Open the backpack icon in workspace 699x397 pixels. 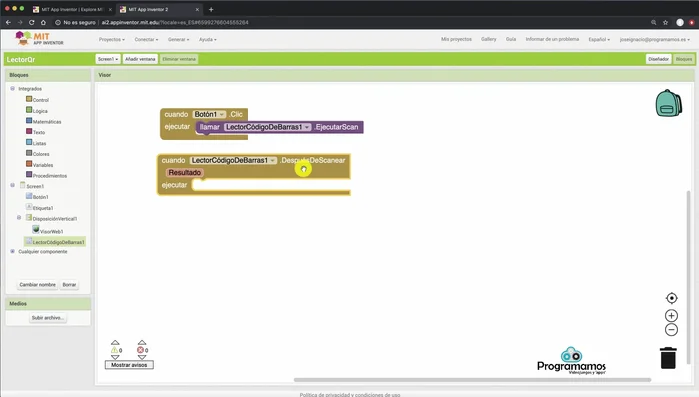pos(668,103)
